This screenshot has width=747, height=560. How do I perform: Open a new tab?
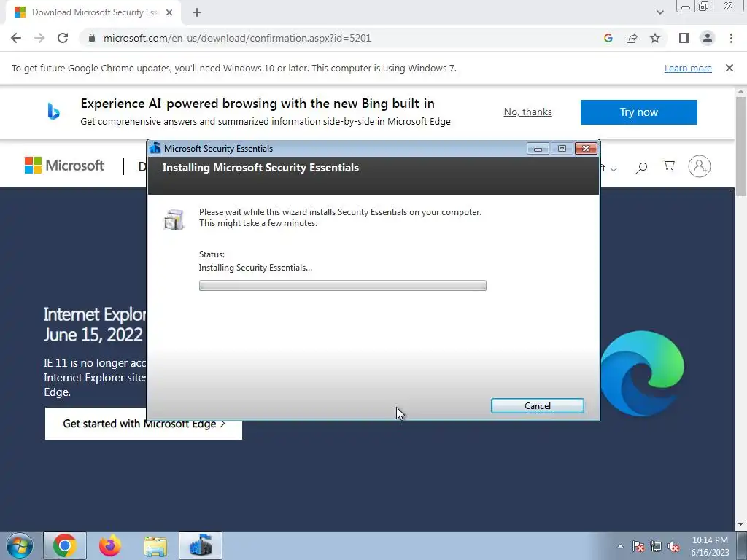click(x=197, y=12)
